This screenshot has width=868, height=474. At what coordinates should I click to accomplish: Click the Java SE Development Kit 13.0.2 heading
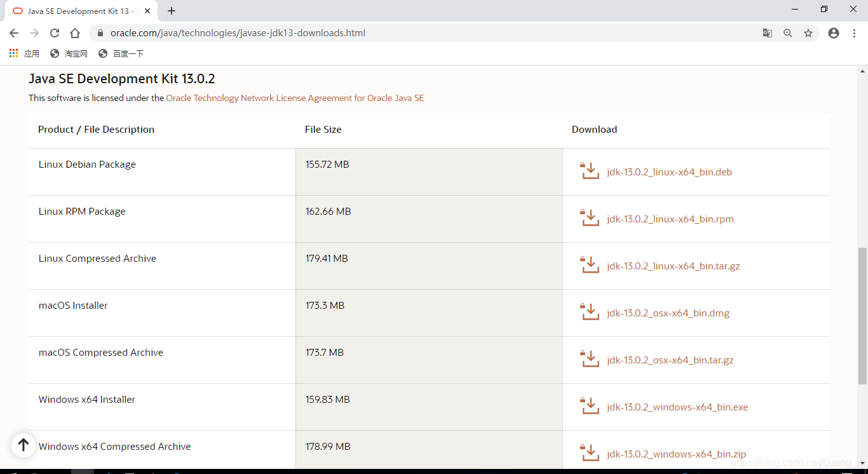point(122,79)
